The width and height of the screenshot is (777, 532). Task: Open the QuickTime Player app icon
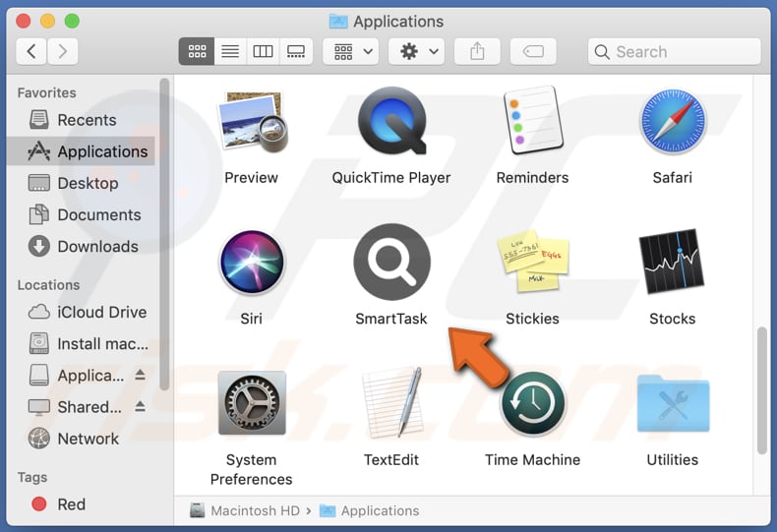pyautogui.click(x=391, y=121)
